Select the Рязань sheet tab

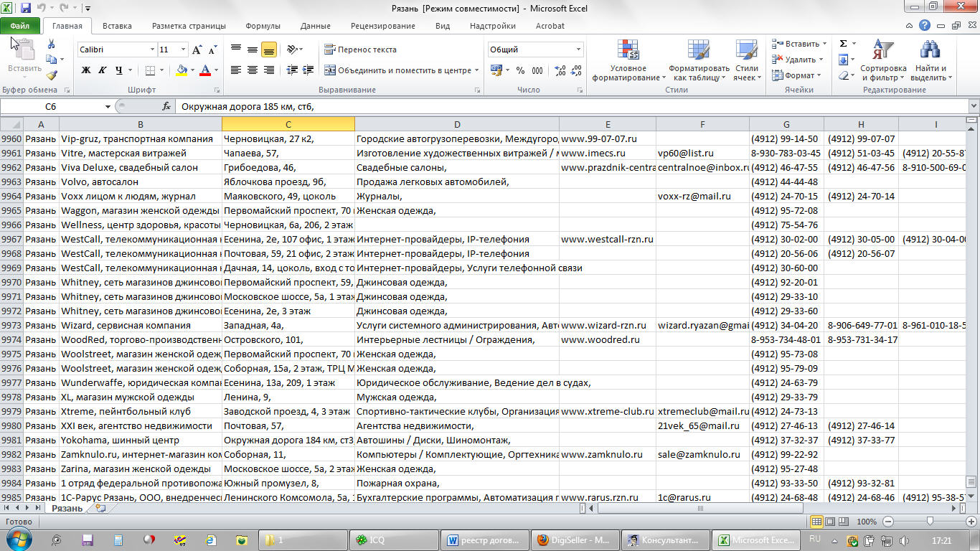pyautogui.click(x=67, y=508)
